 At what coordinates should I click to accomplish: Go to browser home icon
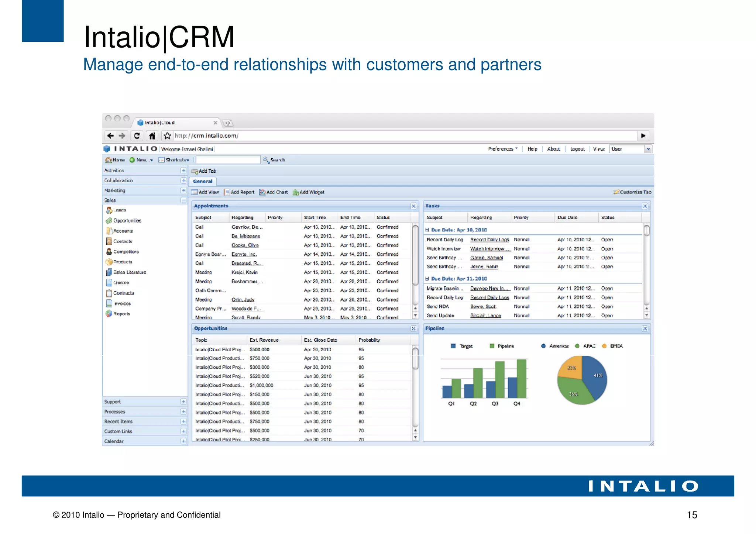(x=152, y=136)
